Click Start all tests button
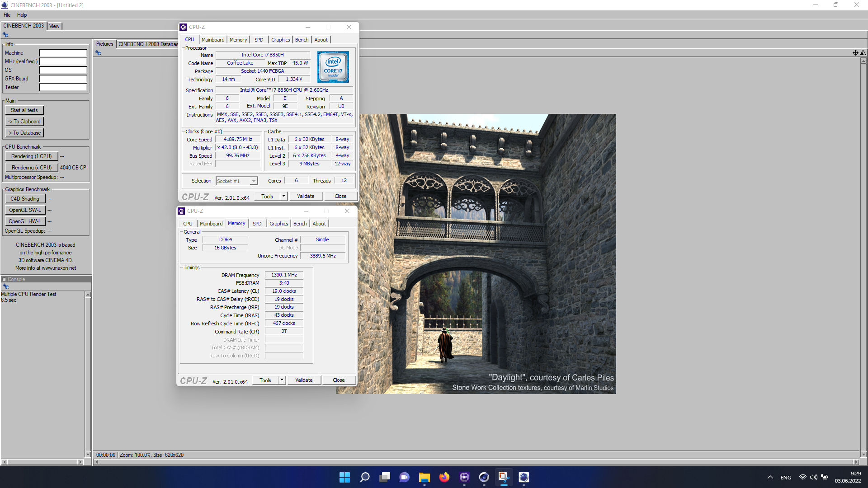The image size is (868, 488). coord(24,110)
